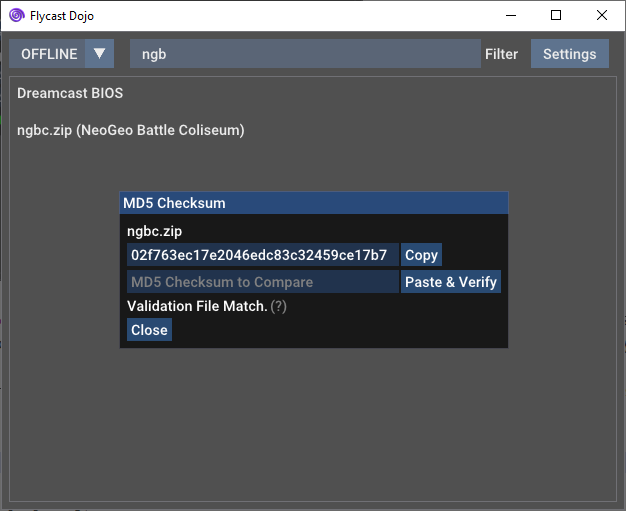The width and height of the screenshot is (626, 511).
Task: Click the Validation File Match. text
Action: point(197,306)
